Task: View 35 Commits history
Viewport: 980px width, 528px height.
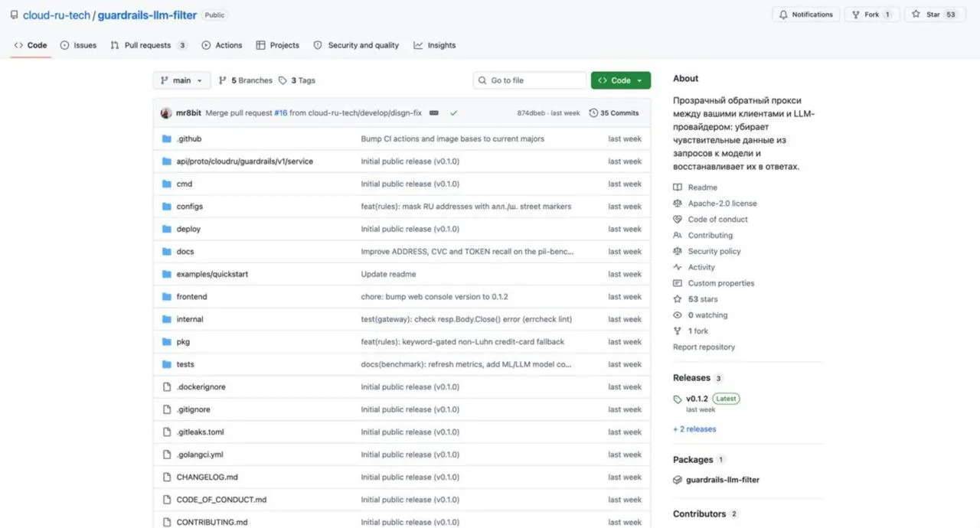Action: pos(614,113)
